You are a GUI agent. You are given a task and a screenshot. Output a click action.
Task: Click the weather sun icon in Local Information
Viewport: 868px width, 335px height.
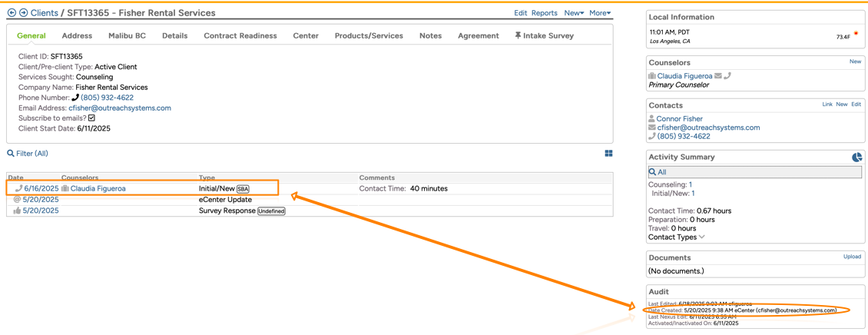(x=856, y=34)
